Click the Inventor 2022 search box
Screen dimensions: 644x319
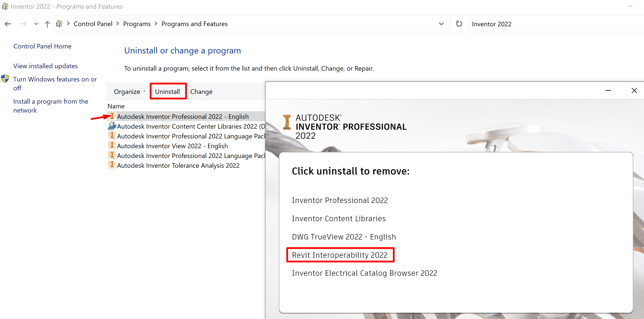click(550, 24)
